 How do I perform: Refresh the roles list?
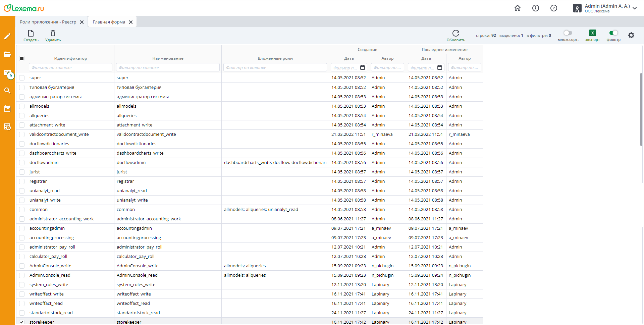tap(455, 34)
